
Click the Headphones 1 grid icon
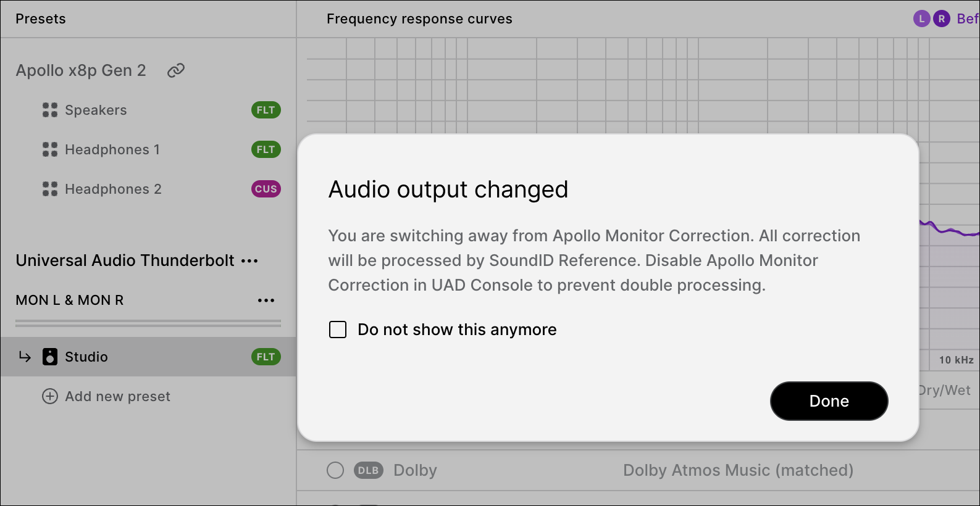(x=50, y=149)
